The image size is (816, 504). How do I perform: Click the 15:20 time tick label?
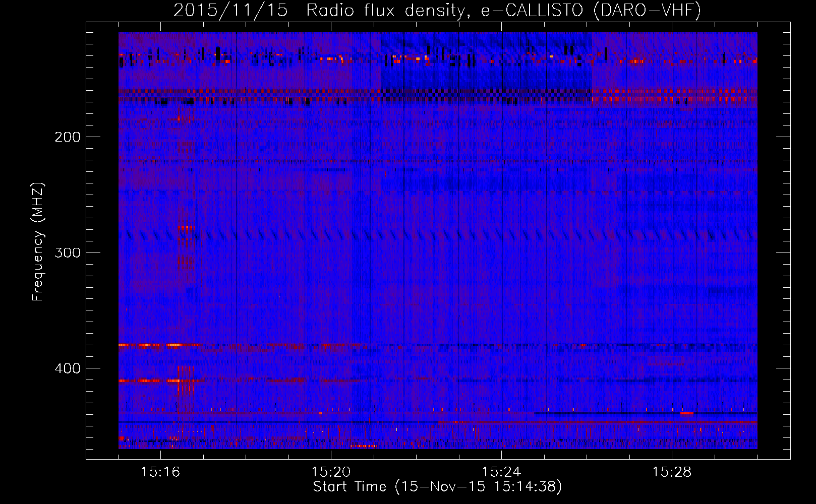click(x=331, y=472)
